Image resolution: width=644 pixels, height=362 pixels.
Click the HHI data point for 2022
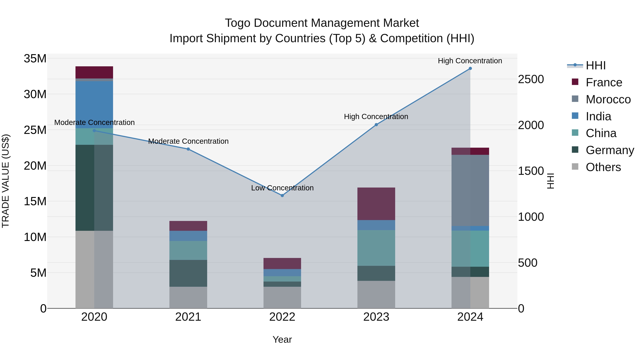click(282, 195)
